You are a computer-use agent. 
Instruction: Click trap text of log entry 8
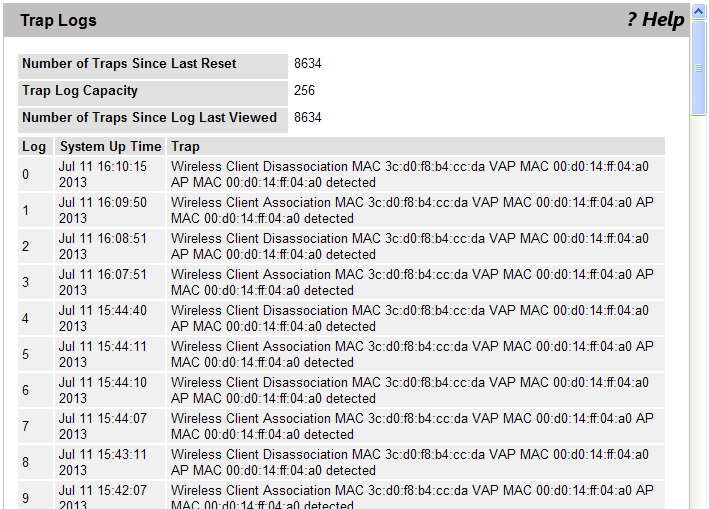point(410,462)
